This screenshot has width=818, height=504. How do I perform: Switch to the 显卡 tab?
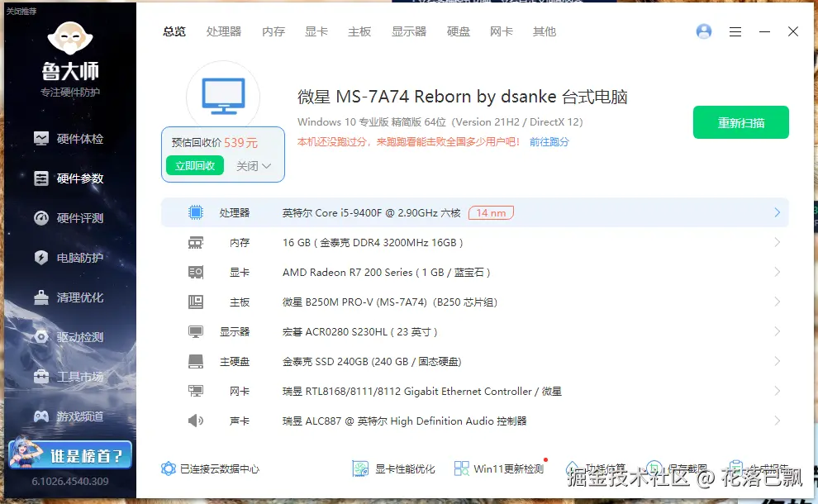pyautogui.click(x=316, y=32)
